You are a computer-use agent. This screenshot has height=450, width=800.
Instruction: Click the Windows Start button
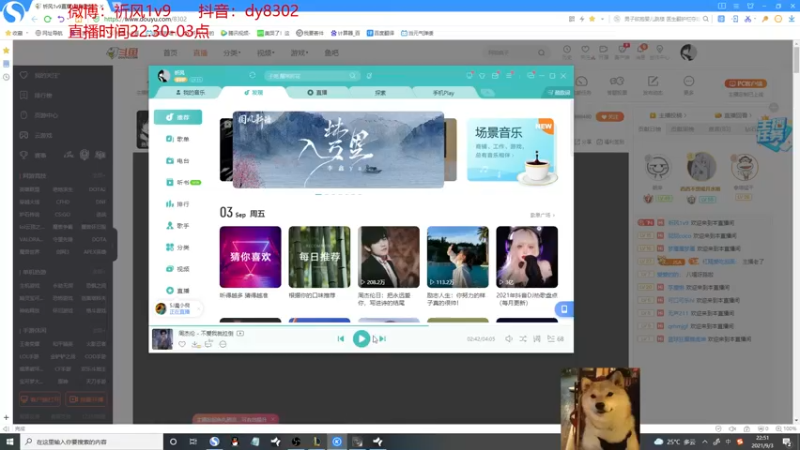click(10, 442)
